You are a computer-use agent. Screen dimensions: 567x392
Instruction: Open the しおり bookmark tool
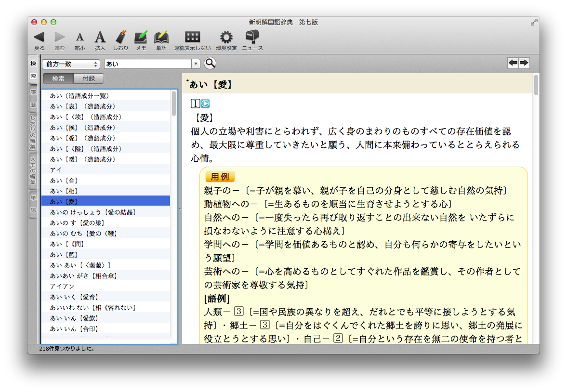[x=120, y=37]
